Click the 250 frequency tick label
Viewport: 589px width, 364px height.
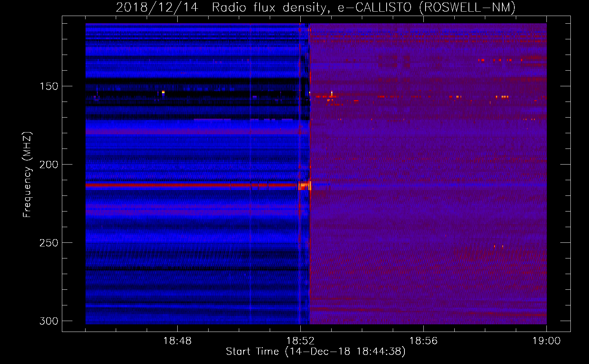click(x=49, y=243)
